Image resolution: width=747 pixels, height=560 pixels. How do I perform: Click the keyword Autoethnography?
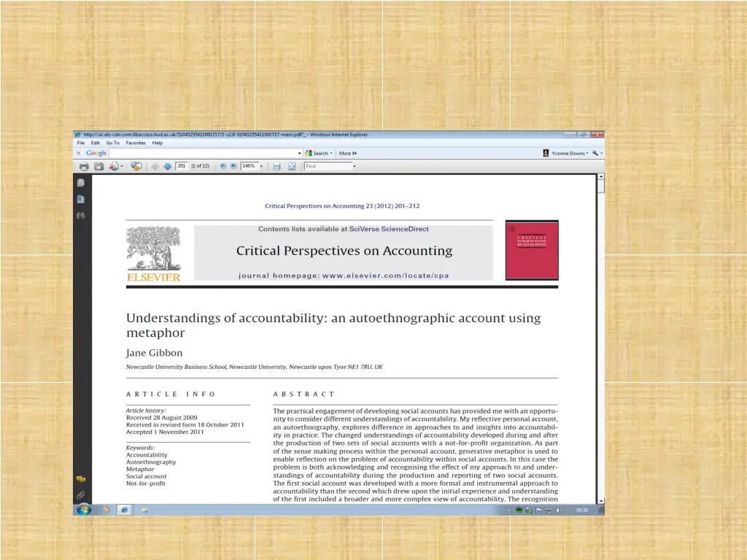151,462
